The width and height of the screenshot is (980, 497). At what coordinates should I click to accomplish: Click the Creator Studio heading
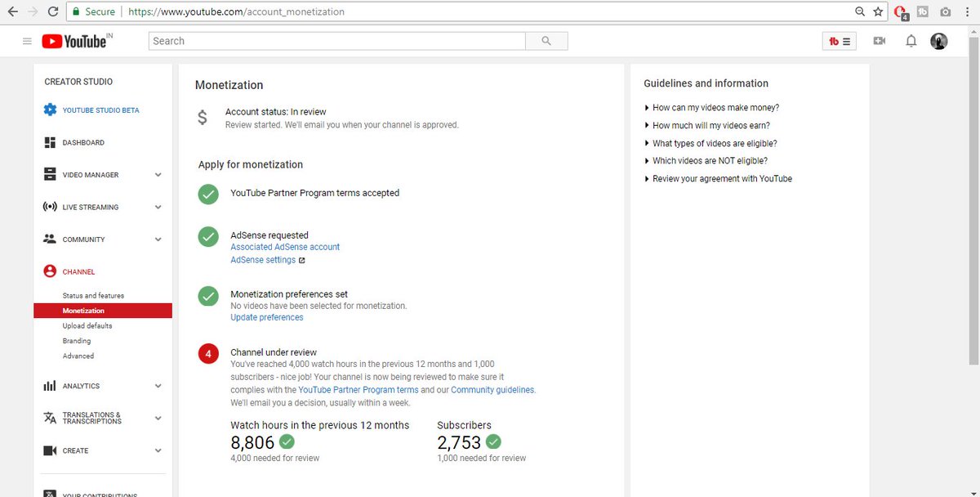[x=78, y=82]
